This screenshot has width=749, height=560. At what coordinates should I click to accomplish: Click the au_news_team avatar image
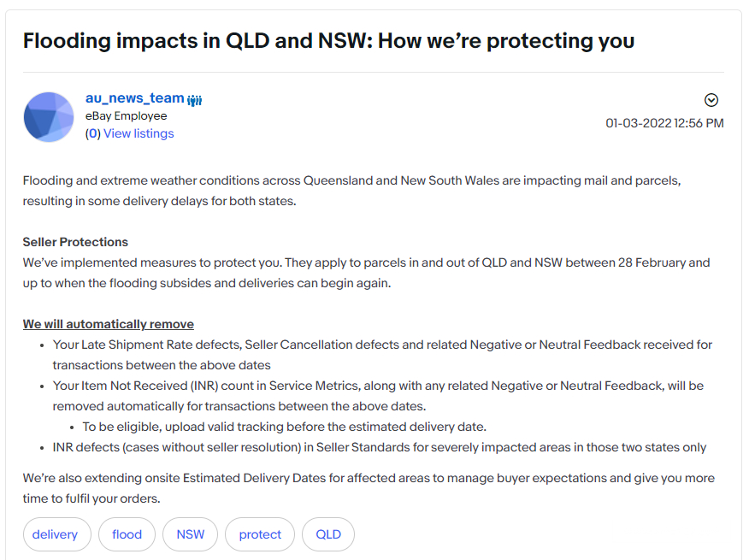[x=49, y=116]
